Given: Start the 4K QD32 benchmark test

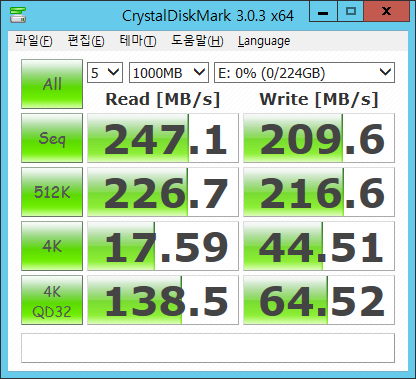Looking at the screenshot, I should (52, 300).
